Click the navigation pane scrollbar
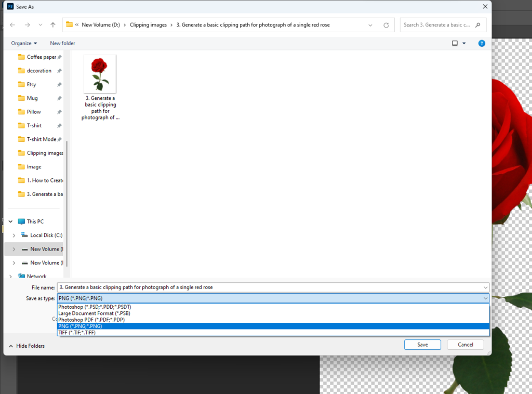Viewport: 532px width, 394px height. (x=67, y=204)
